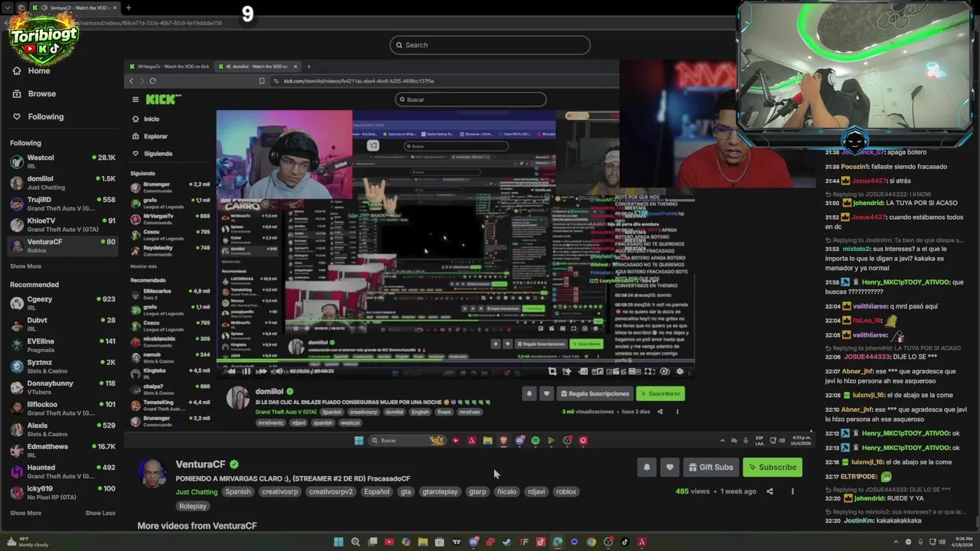This screenshot has height=551, width=980.
Task: Expand Recommended list with Show More
Action: (25, 513)
